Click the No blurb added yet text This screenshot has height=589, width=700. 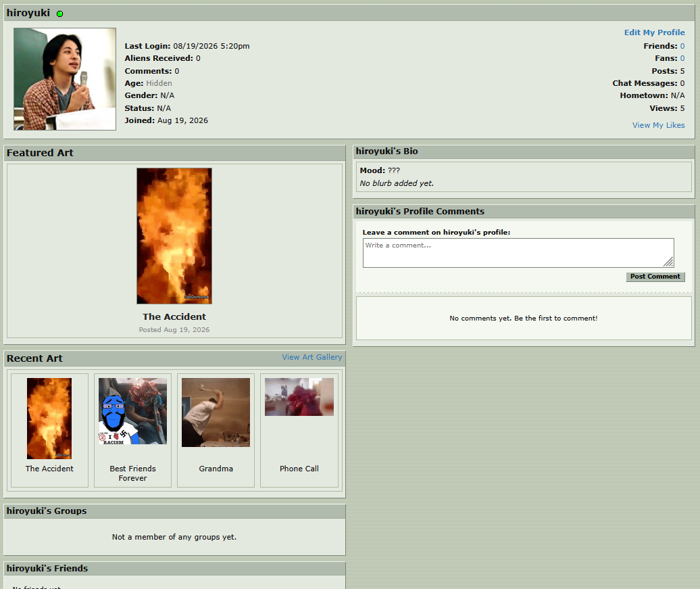click(x=397, y=183)
